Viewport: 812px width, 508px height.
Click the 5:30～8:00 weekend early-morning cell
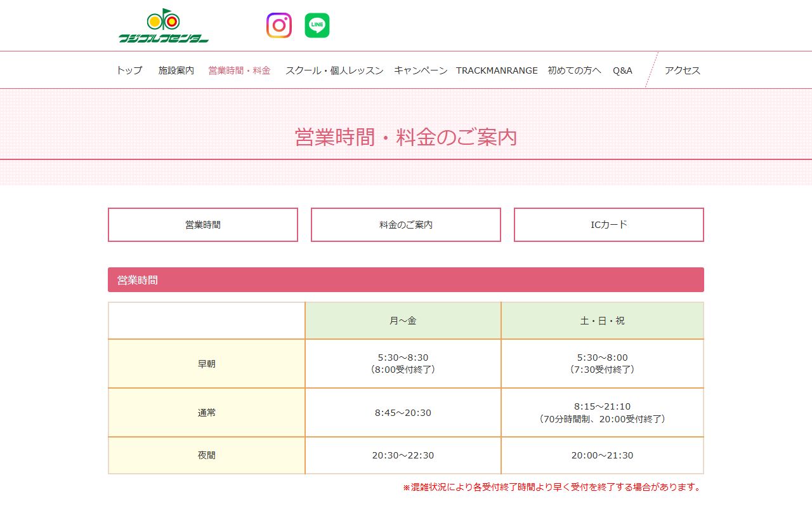coord(603,364)
